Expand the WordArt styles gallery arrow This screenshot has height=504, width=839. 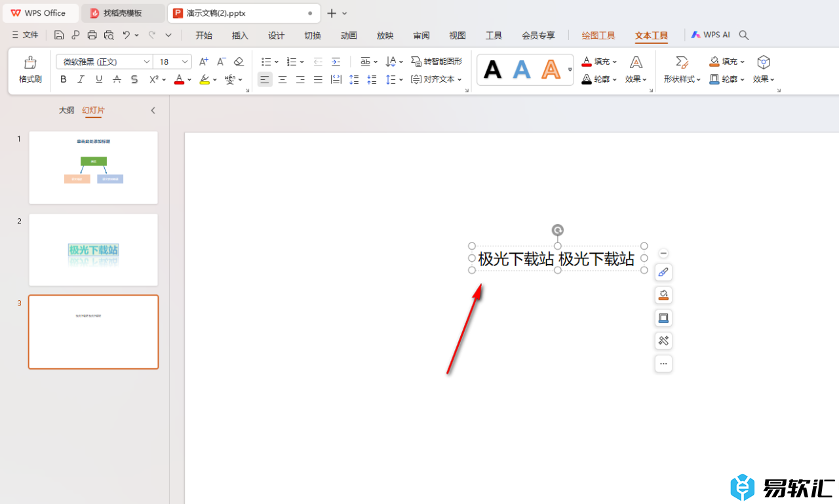tap(570, 69)
